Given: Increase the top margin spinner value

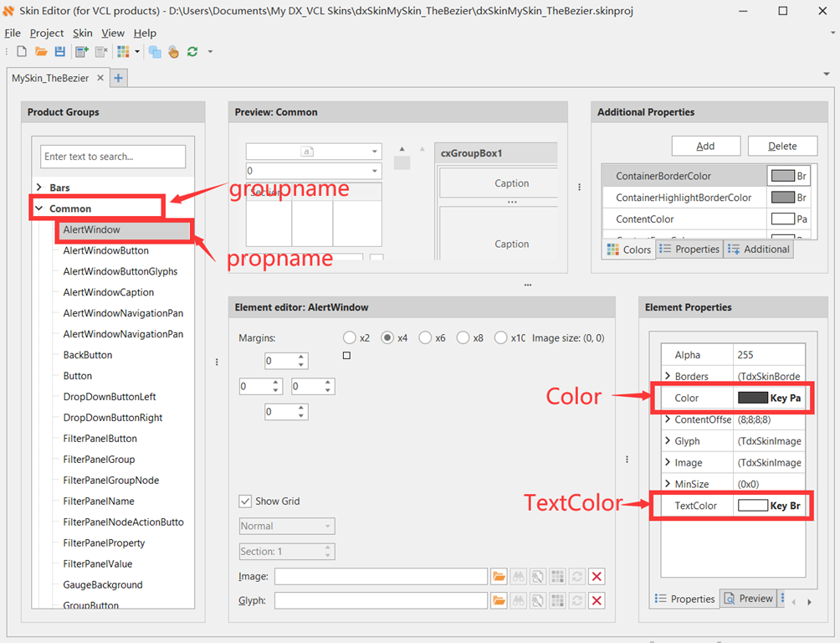Looking at the screenshot, I should (301, 357).
